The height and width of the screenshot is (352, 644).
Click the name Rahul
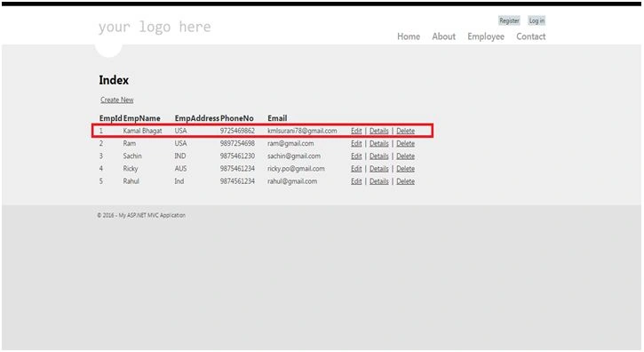[131, 181]
